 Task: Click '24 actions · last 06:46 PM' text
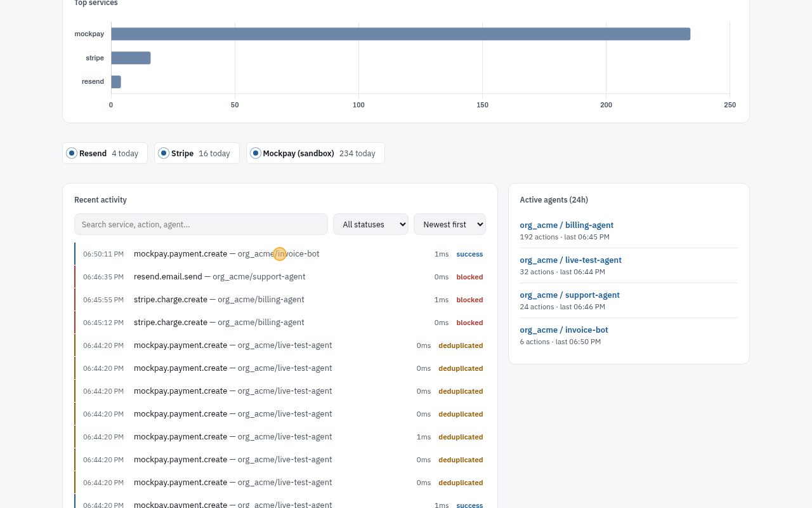562,307
